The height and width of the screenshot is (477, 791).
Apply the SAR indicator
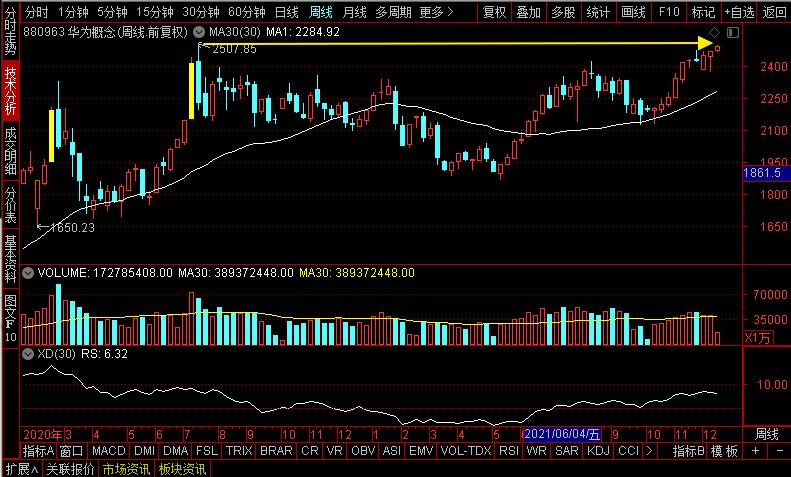click(567, 451)
